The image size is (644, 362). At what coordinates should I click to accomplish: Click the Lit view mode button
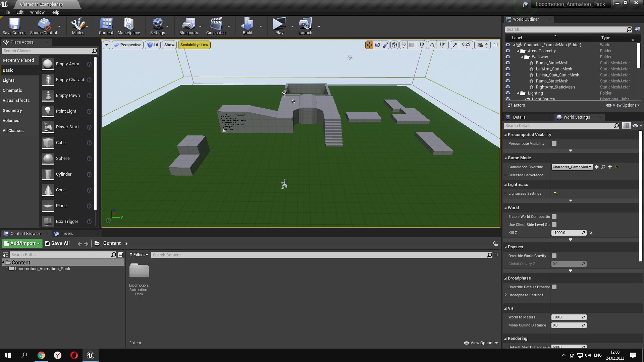[153, 45]
